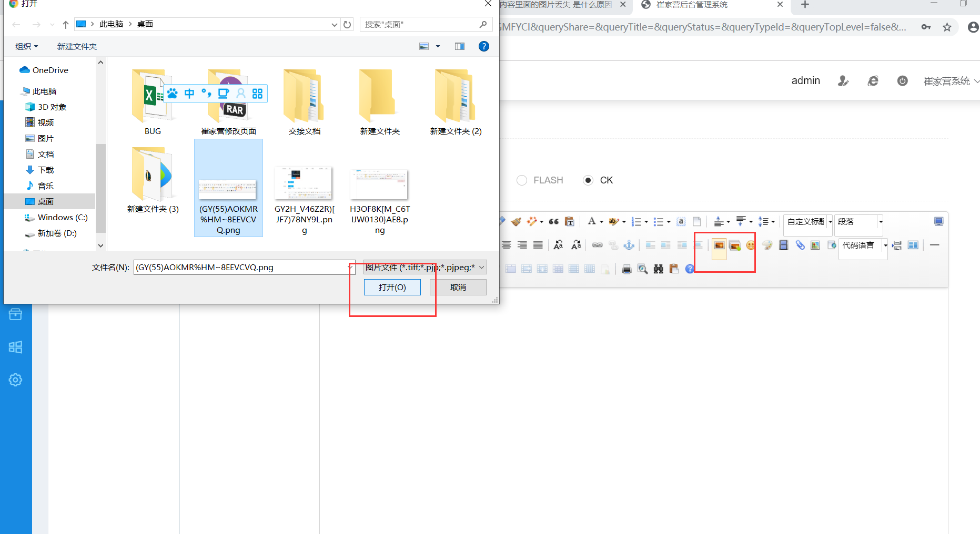Image resolution: width=980 pixels, height=534 pixels.
Task: Refresh the Desktop folder listing
Action: [x=347, y=24]
